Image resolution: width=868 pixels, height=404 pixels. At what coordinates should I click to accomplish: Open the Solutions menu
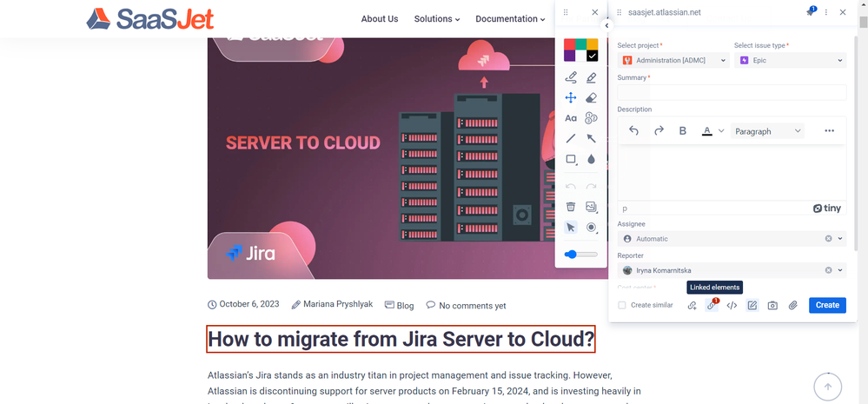437,19
